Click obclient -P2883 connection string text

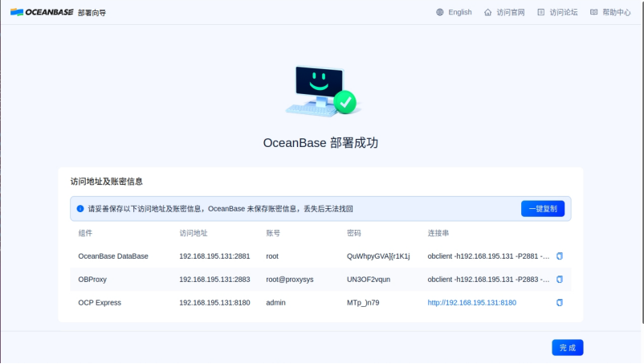click(x=488, y=280)
